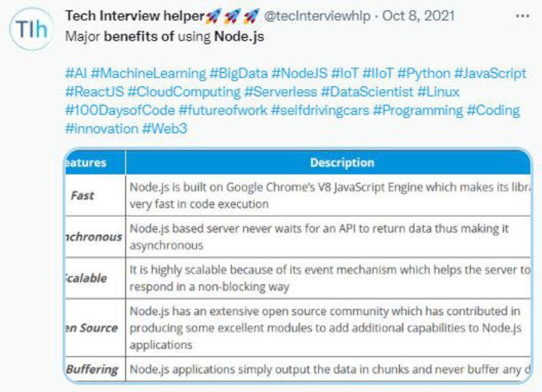The width and height of the screenshot is (542, 392).
Task: Open the tweet's more options menu
Action: click(x=522, y=16)
